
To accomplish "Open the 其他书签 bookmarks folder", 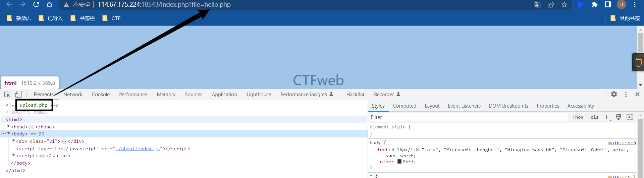I will (625, 18).
